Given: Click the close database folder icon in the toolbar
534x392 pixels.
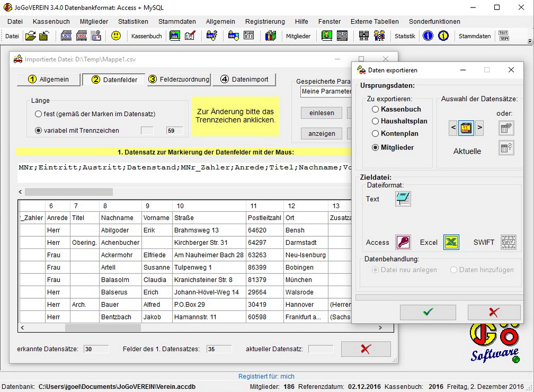Looking at the screenshot, I should click(x=44, y=36).
